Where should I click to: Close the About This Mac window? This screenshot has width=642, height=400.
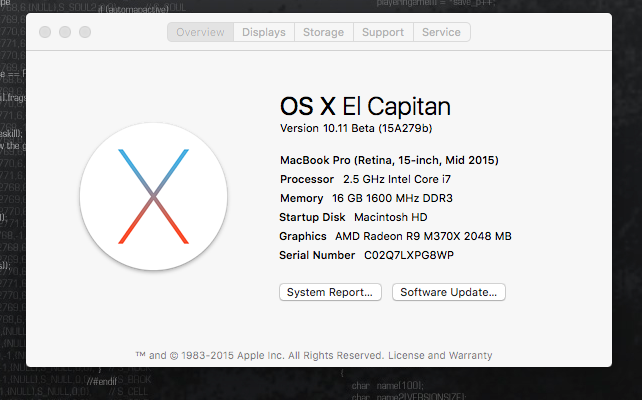click(x=45, y=32)
